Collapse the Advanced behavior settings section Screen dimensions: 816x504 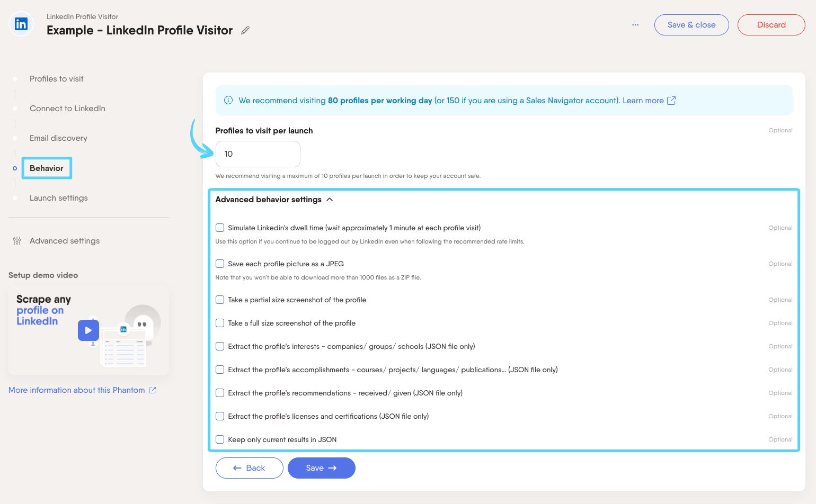coord(330,200)
